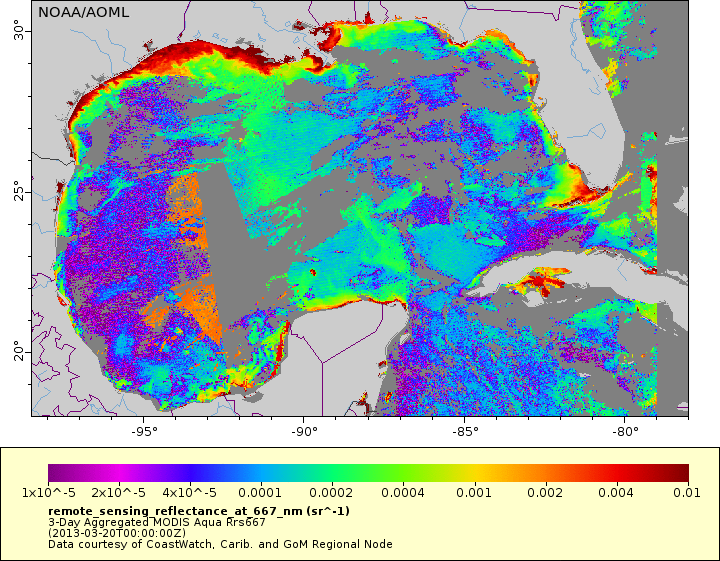Click the Data courtesy of CoastWatch credit line
720x561 pixels.
220,544
